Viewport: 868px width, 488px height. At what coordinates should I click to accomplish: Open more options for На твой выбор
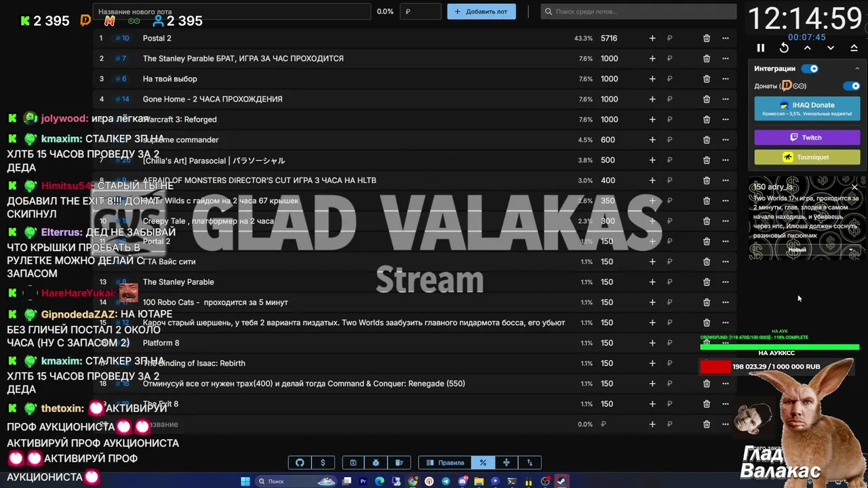[726, 79]
